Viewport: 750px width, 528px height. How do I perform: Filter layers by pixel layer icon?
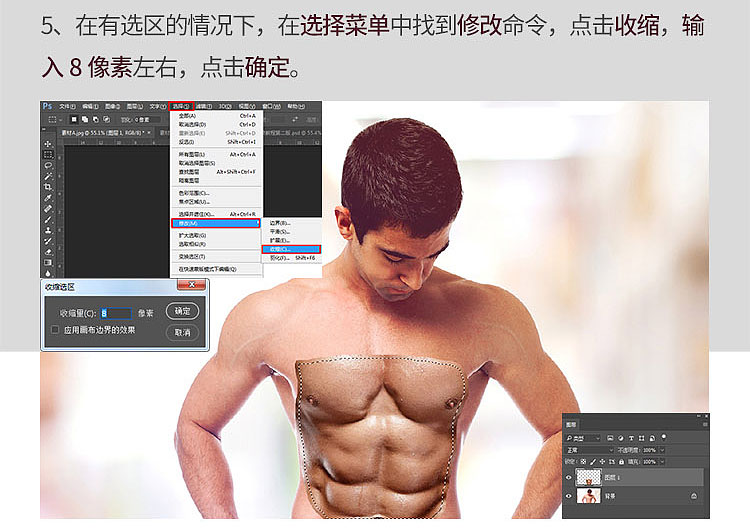[610, 438]
